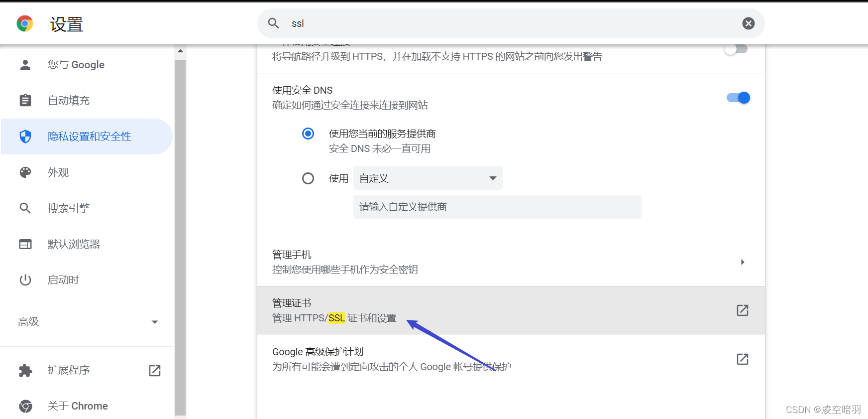This screenshot has height=419, width=868.
Task: Click the clipboard autofill icon
Action: point(25,101)
